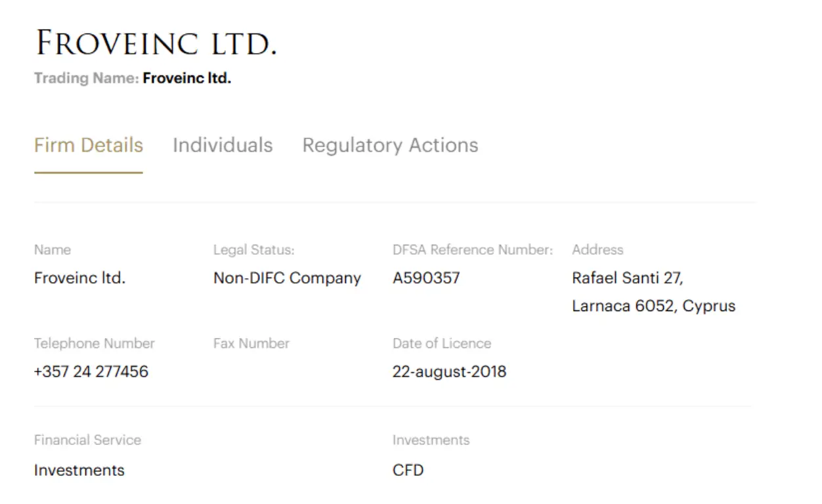Screen dimensions: 822x504
Task: Click the Date of Licence value 22-august-2018
Action: click(450, 371)
